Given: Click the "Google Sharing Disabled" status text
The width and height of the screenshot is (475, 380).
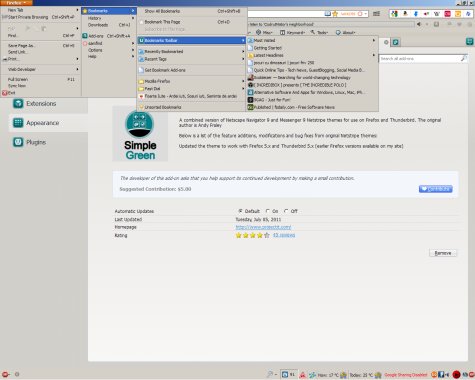Looking at the screenshot, I should 406,375.
